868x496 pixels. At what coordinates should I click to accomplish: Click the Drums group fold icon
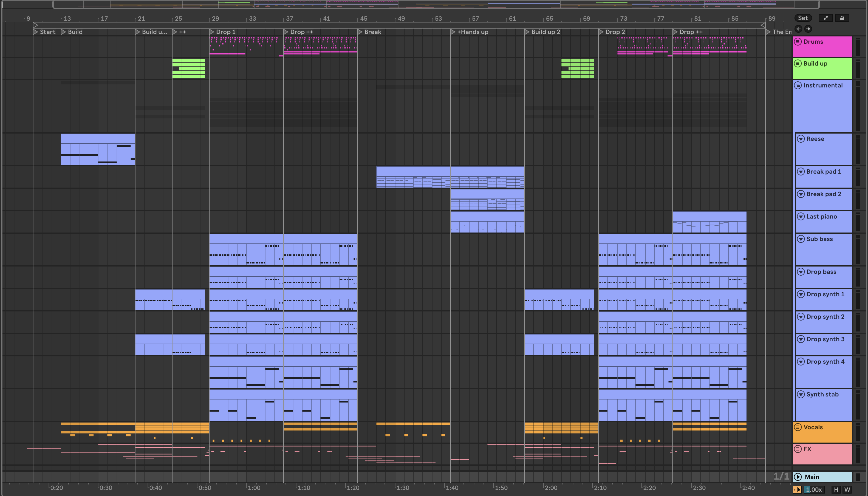coord(798,42)
